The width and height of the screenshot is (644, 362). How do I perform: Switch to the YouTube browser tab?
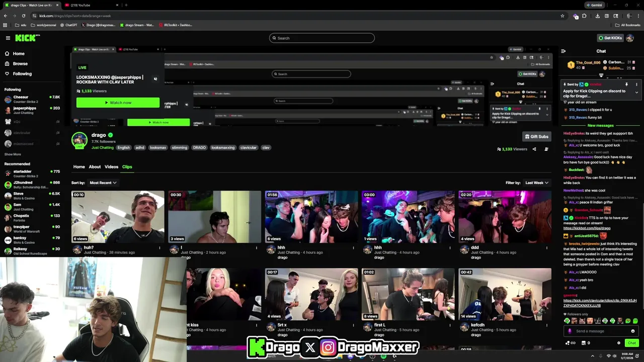coord(93,5)
